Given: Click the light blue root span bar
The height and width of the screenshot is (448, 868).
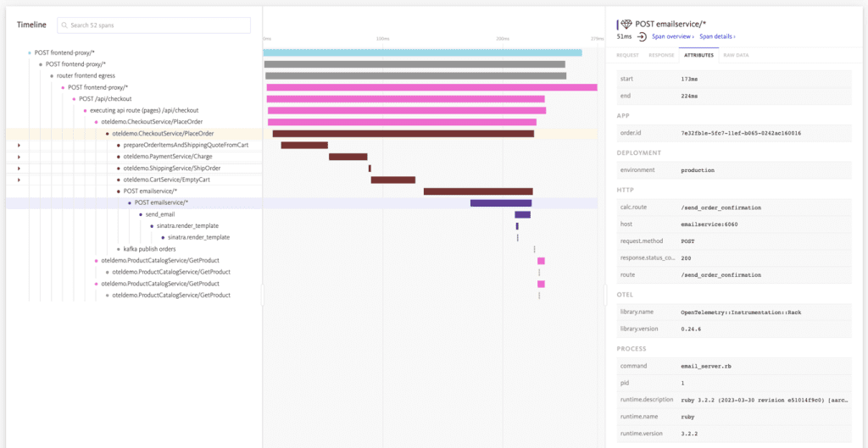Looking at the screenshot, I should pyautogui.click(x=422, y=53).
